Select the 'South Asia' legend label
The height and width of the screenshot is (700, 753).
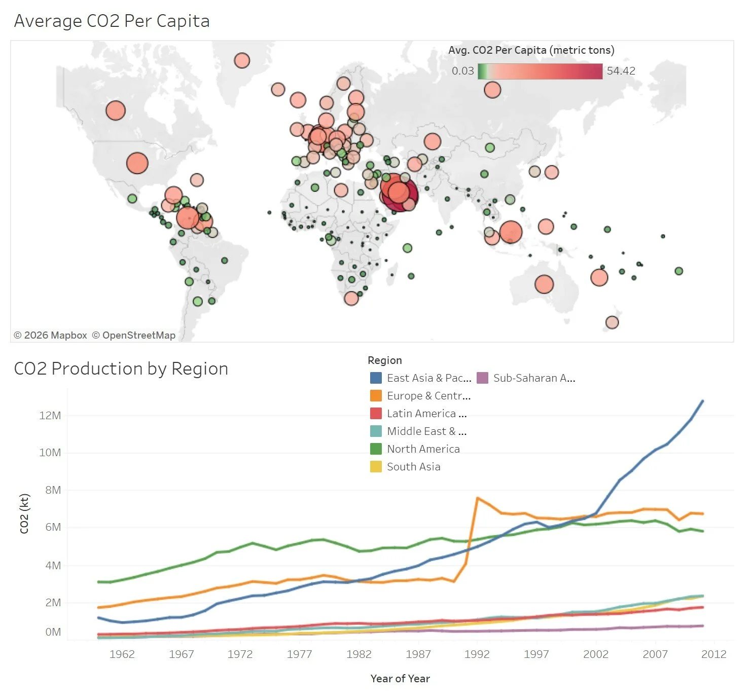click(x=414, y=466)
